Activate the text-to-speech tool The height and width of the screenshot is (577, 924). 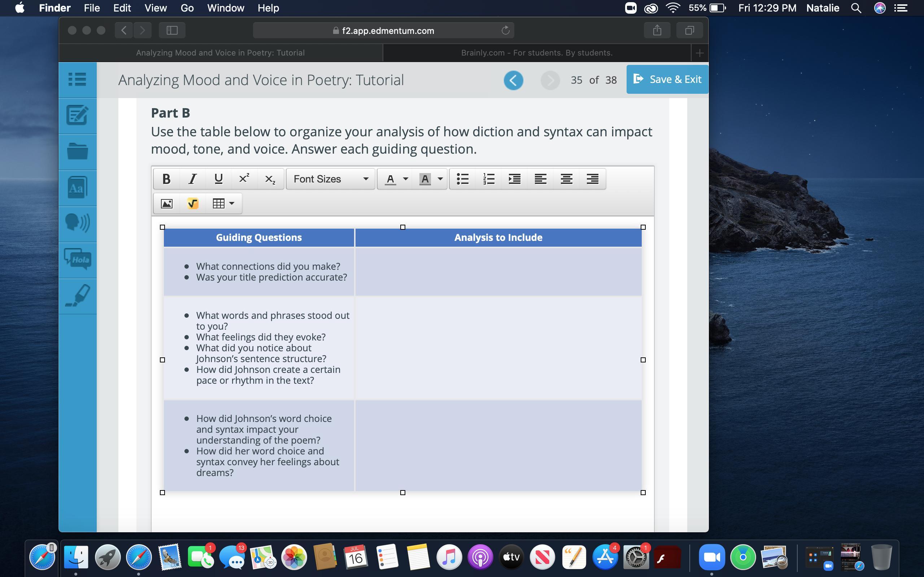[77, 223]
